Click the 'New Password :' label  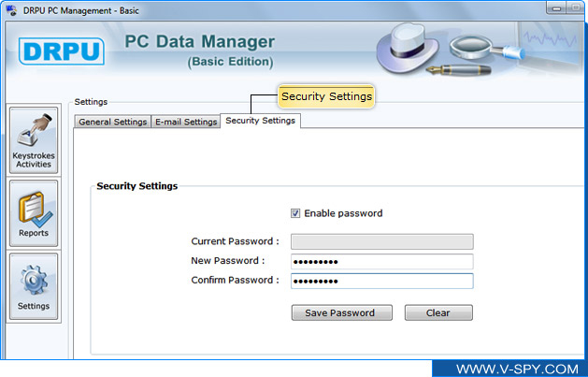(x=228, y=261)
